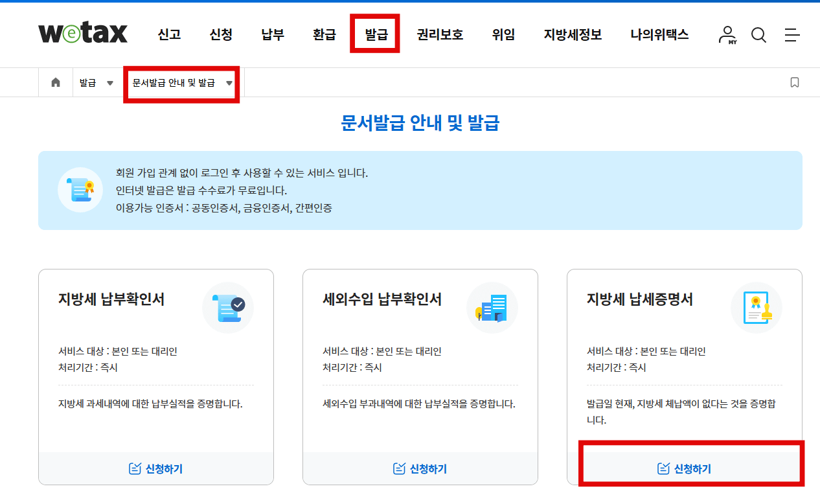The width and height of the screenshot is (820, 504).
Task: Click the blue notice document icon
Action: (80, 190)
